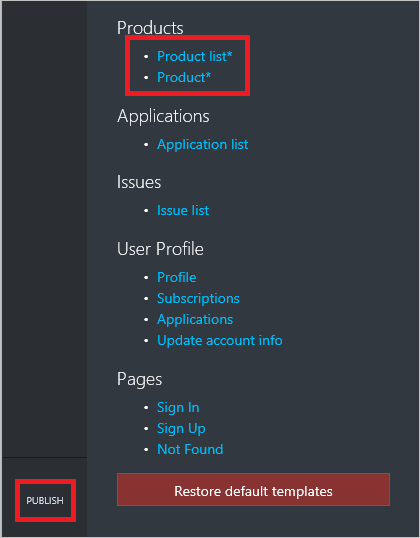Open the Subscriptions template link

click(x=198, y=299)
